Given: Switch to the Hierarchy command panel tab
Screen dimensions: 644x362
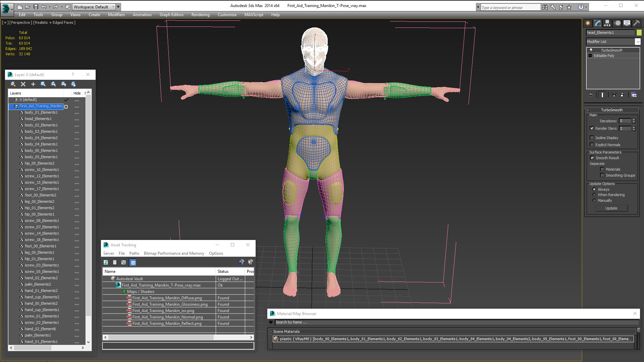Looking at the screenshot, I should (x=607, y=23).
